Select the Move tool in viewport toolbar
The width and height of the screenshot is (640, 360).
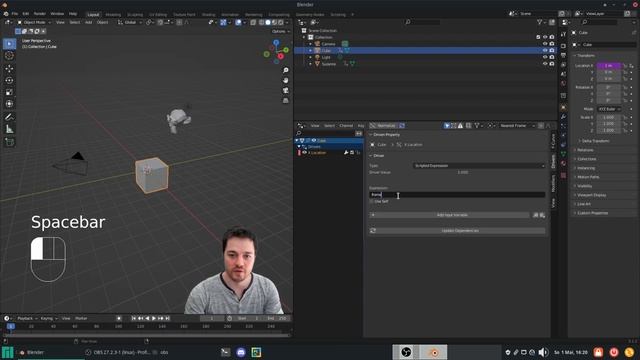click(9, 69)
